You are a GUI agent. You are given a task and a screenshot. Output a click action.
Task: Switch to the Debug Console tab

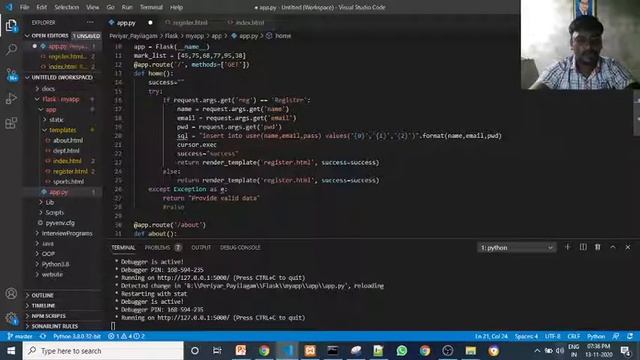tap(240, 248)
